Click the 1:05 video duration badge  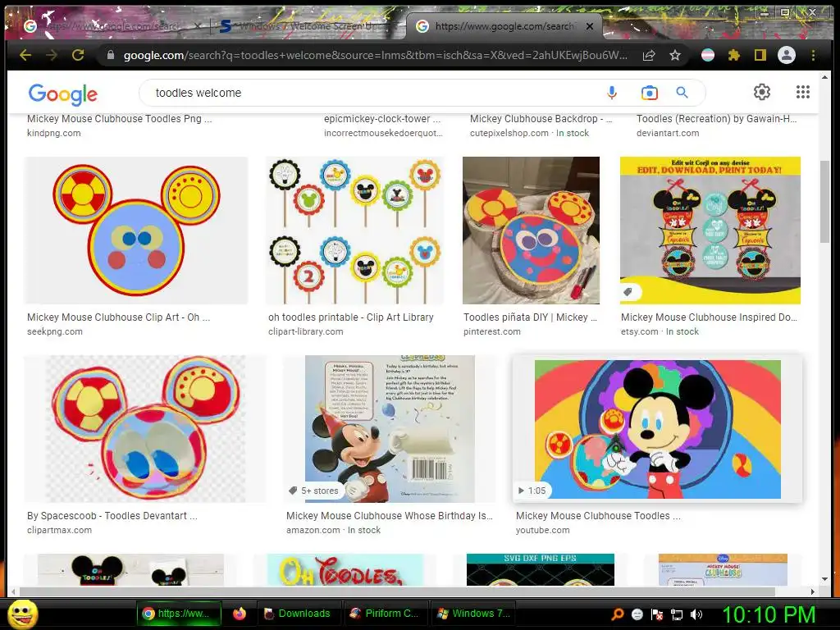(532, 491)
